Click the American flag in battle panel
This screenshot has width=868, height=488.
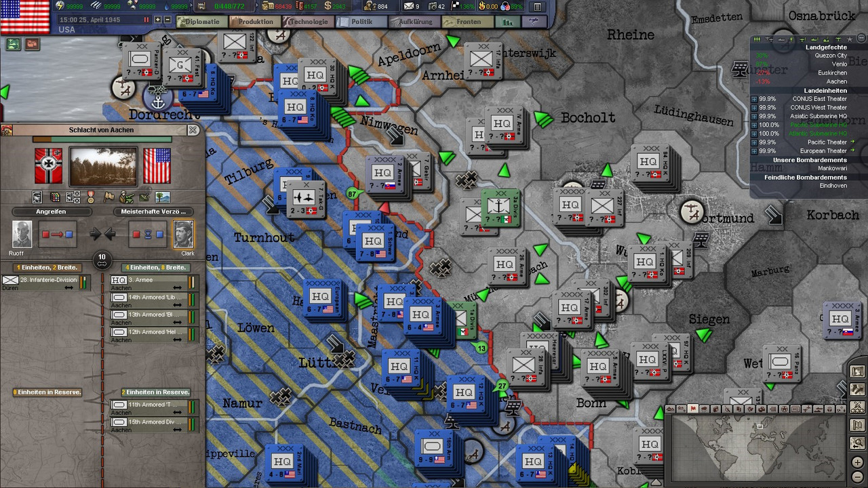(x=157, y=166)
